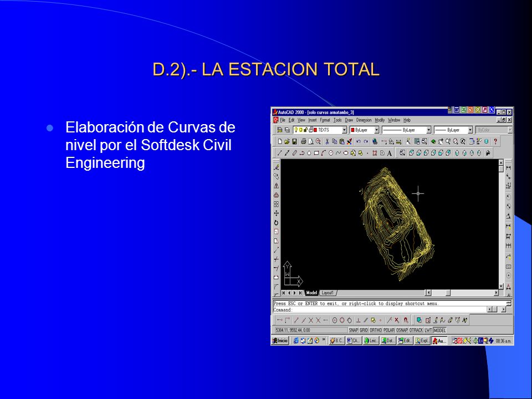This screenshot has width=532, height=399.
Task: Select the Match Properties paintbrush icon
Action: tap(350, 141)
